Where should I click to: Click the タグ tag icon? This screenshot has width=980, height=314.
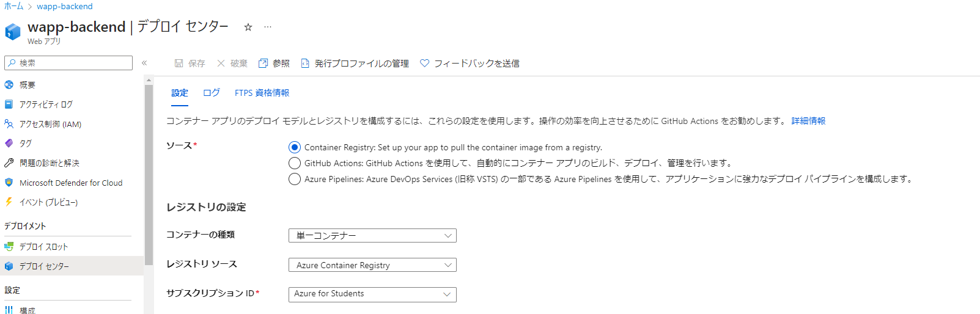(x=9, y=144)
